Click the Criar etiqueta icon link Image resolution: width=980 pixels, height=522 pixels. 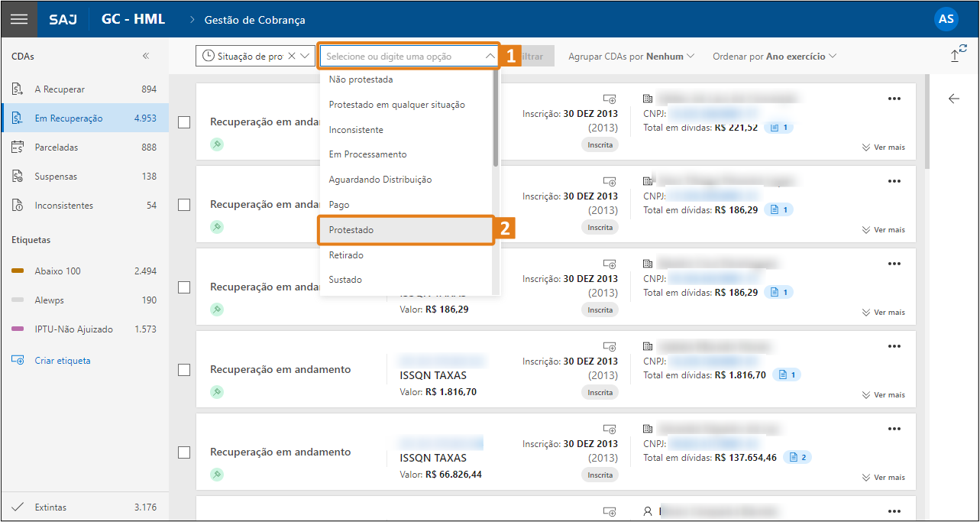pyautogui.click(x=18, y=361)
